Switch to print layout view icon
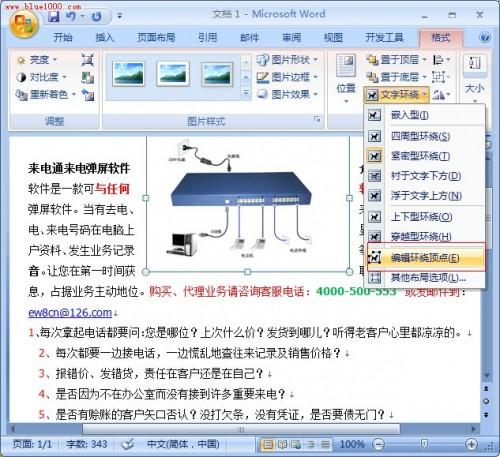 tap(268, 444)
